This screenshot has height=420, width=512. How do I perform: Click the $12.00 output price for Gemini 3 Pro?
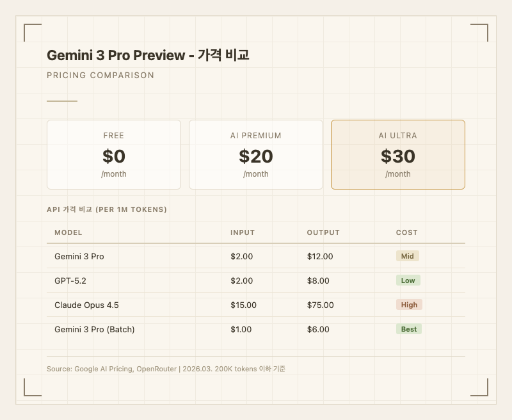pos(320,256)
